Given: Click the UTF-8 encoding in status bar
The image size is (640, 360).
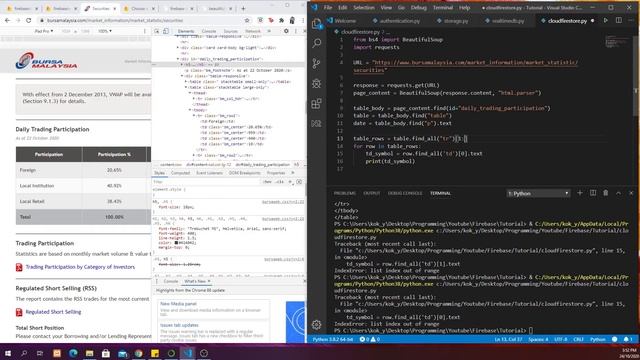Looking at the screenshot, I should point(560,339).
